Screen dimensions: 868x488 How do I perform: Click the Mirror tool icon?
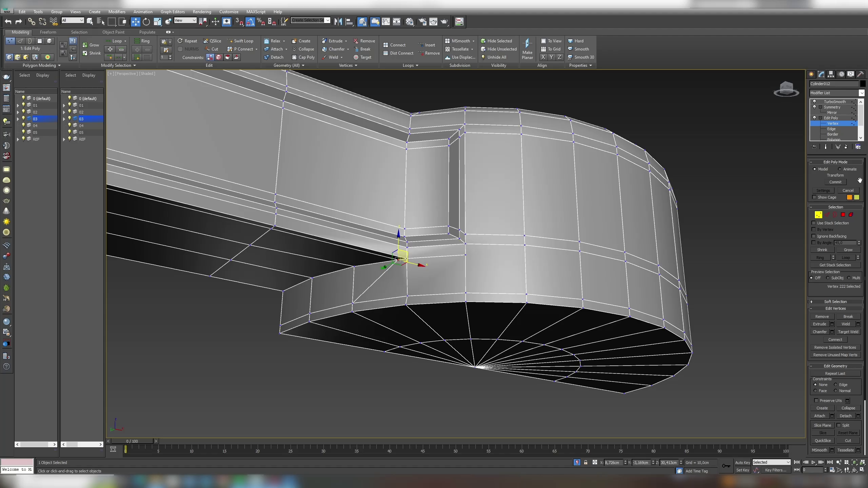[338, 22]
